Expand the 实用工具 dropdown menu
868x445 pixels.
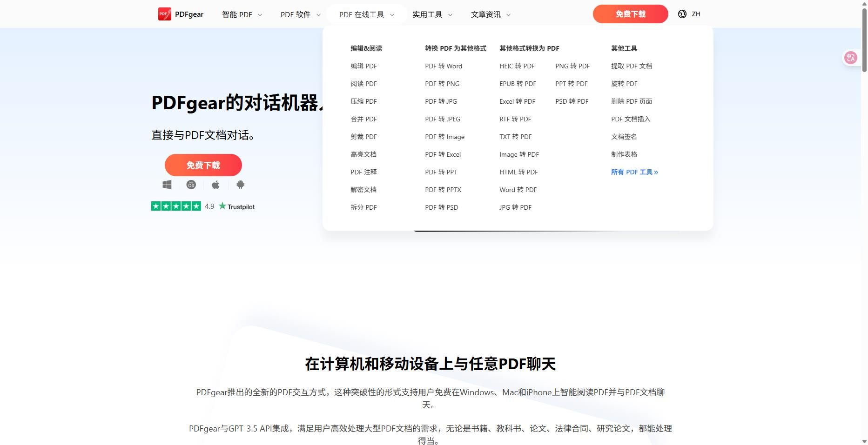coord(432,15)
